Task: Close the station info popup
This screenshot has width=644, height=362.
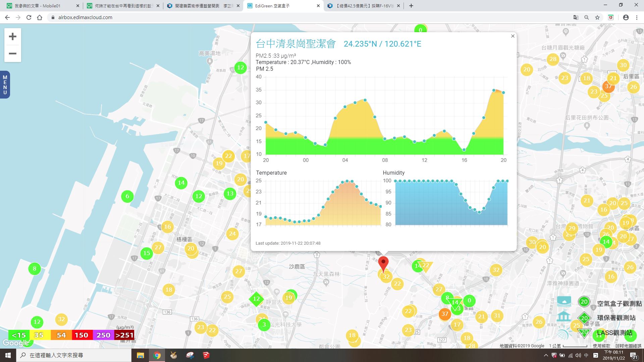Action: (x=513, y=36)
